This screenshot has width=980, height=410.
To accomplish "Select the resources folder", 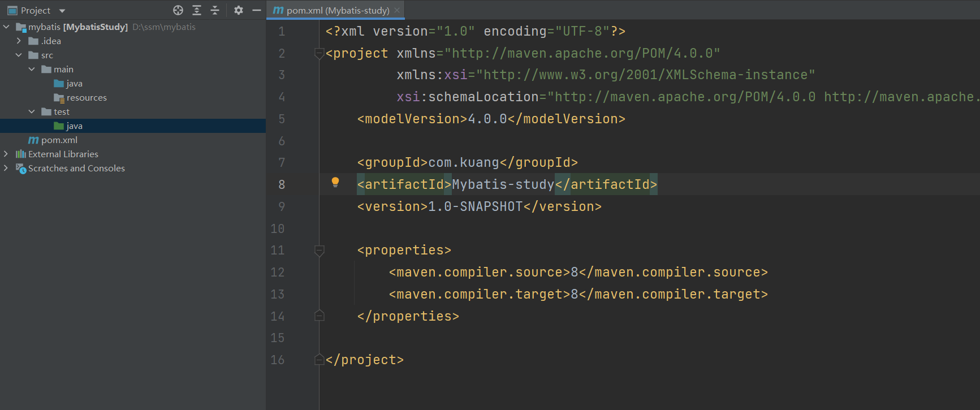I will tap(87, 97).
